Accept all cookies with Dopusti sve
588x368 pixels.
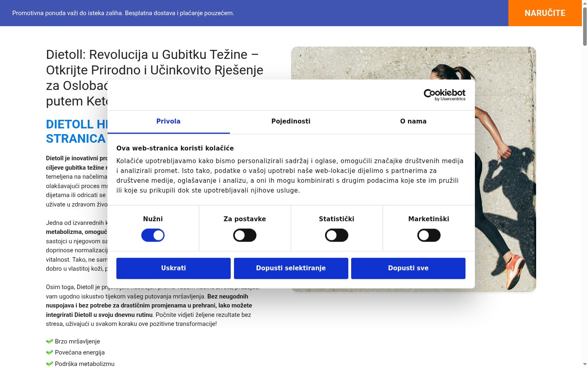(408, 268)
